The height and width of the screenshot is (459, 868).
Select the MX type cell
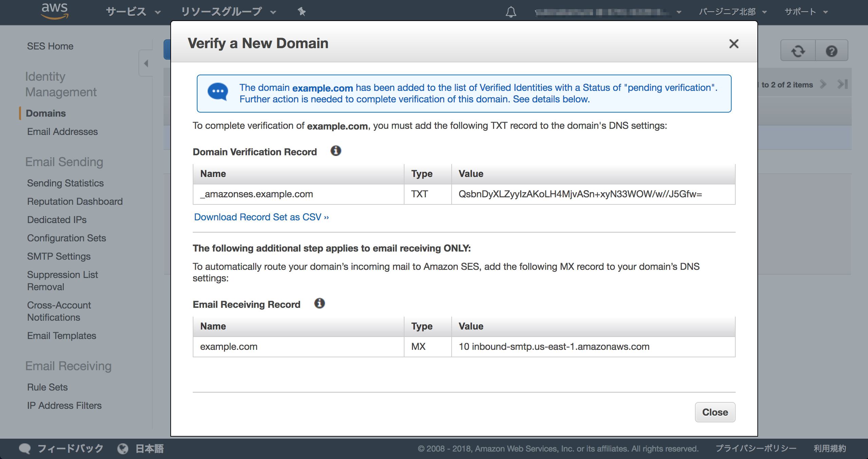pyautogui.click(x=428, y=347)
